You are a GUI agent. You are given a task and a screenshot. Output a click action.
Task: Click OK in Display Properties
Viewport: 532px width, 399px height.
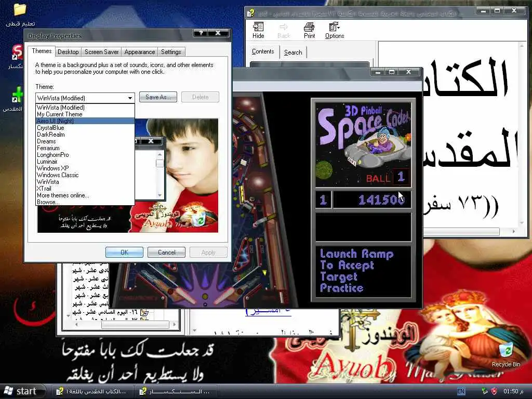pyautogui.click(x=124, y=252)
